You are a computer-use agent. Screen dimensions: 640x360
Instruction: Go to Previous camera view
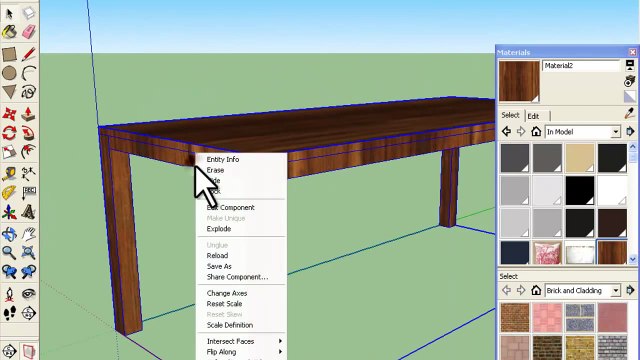click(9, 272)
